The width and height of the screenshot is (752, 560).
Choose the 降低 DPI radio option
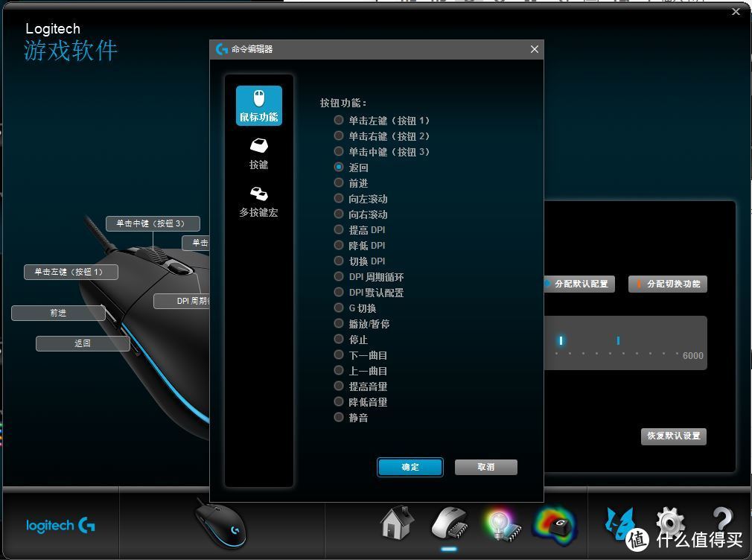click(339, 245)
